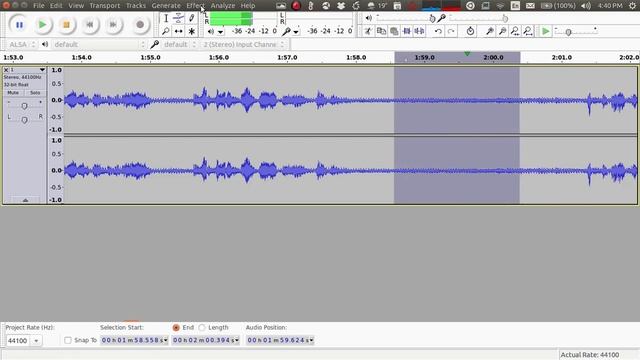
Task: Fit the whole project in window
Action: pos(528,31)
